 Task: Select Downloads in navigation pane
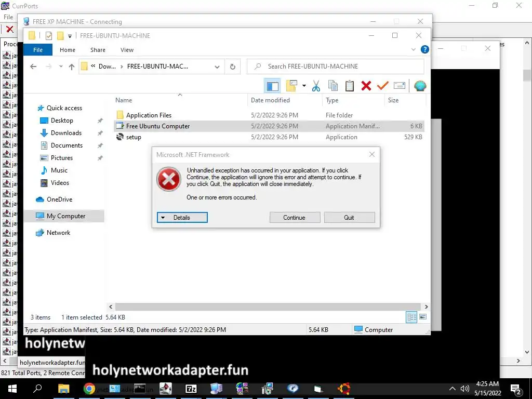pos(66,133)
